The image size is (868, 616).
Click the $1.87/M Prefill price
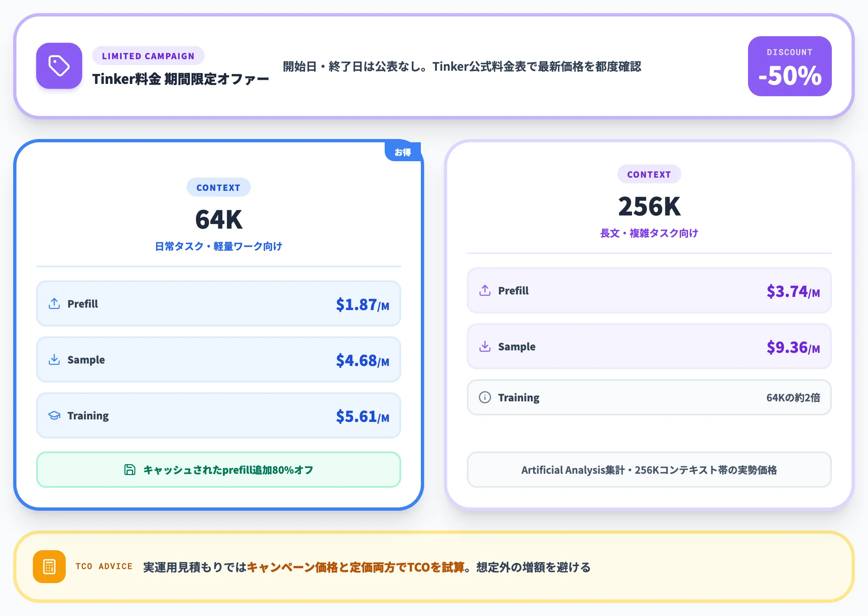[362, 304]
